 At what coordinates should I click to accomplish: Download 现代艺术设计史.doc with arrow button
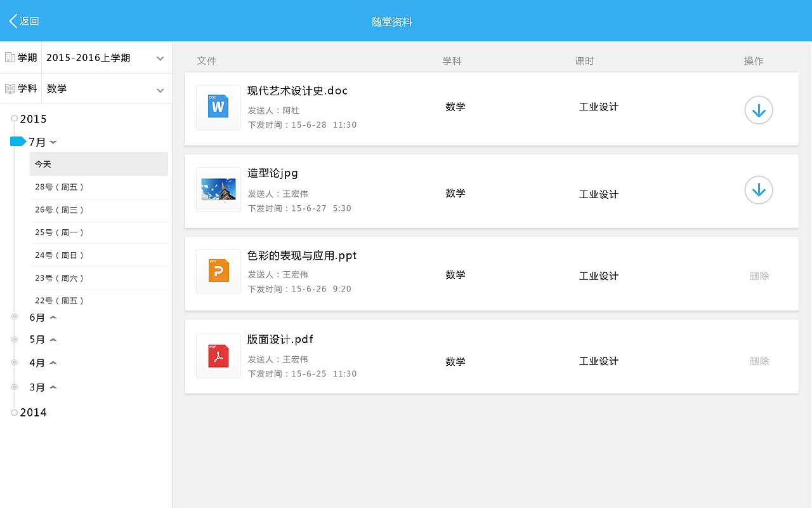pyautogui.click(x=759, y=110)
